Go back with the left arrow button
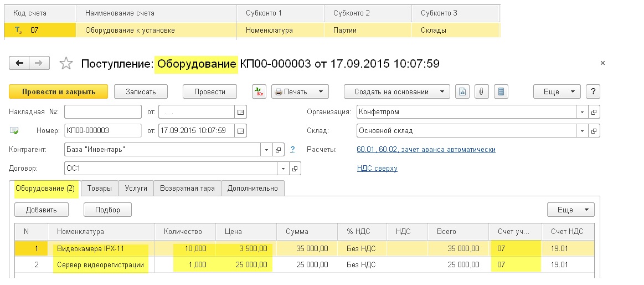The height and width of the screenshot is (285, 644). [x=19, y=63]
